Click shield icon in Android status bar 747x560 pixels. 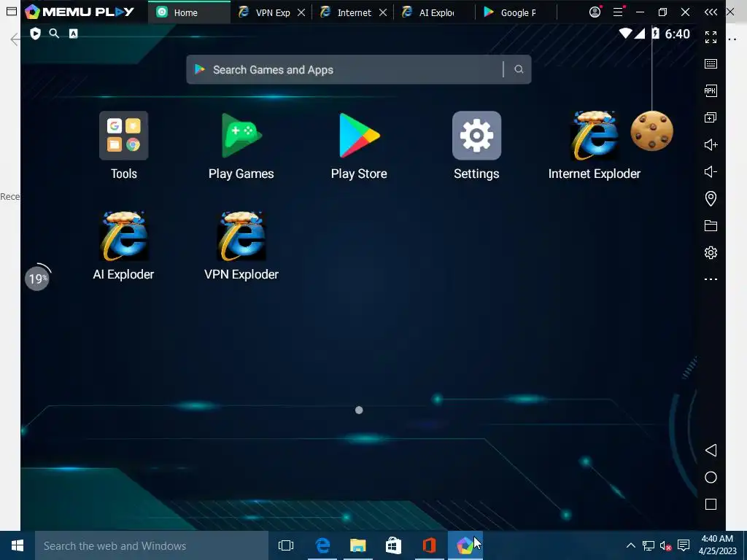tap(35, 34)
